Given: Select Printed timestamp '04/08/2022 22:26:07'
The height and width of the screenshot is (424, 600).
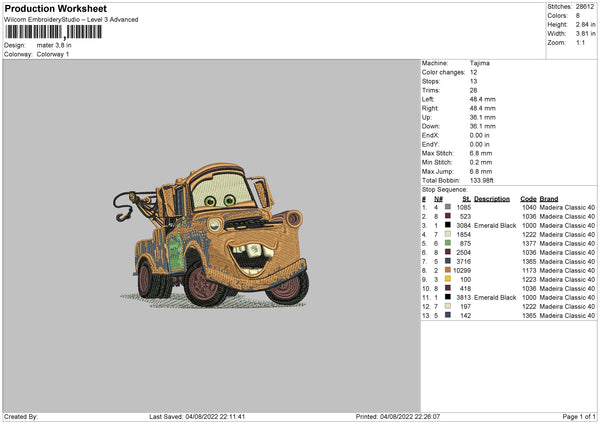Looking at the screenshot, I should tap(410, 417).
